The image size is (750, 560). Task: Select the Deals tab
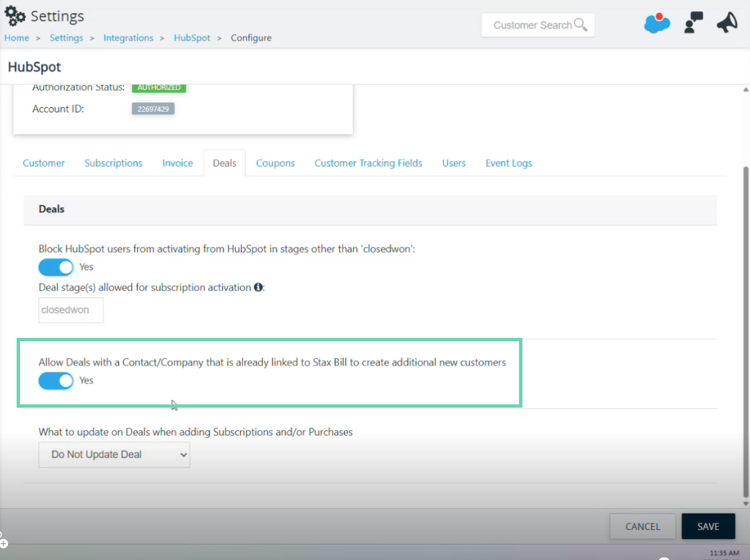tap(224, 163)
